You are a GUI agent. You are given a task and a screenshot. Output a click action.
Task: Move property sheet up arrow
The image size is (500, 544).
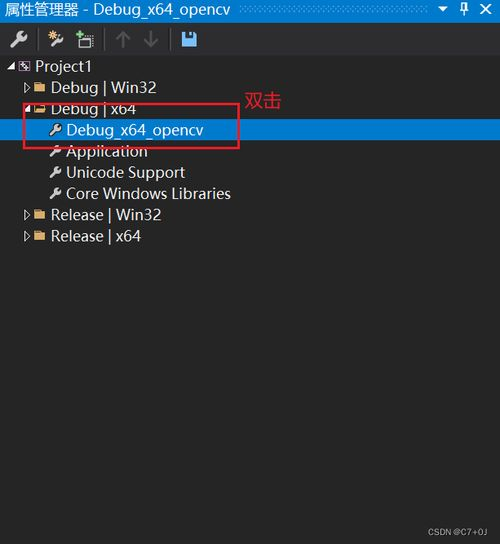[x=123, y=39]
